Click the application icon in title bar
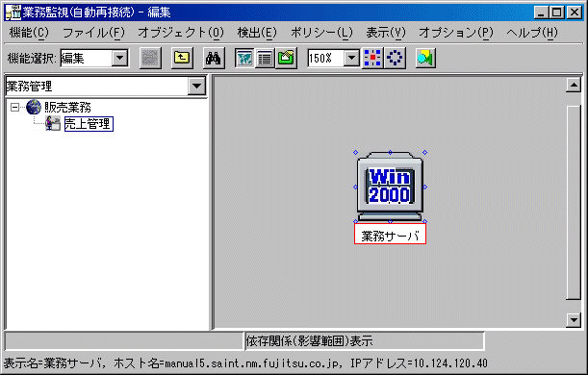 pos(13,12)
